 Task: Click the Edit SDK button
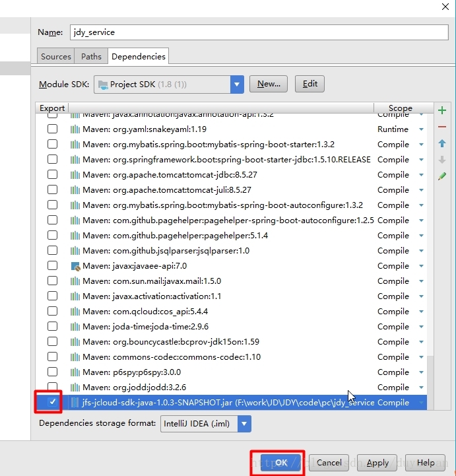pyautogui.click(x=309, y=84)
